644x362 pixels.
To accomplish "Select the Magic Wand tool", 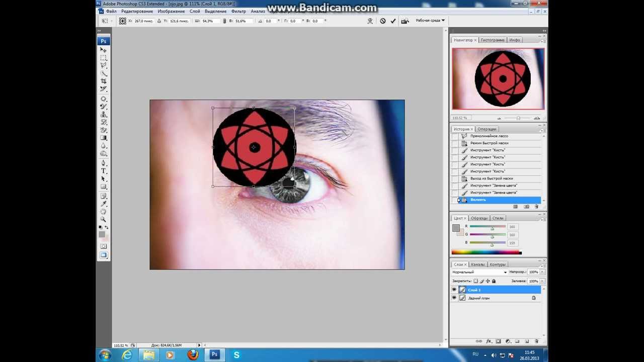I will tap(104, 73).
